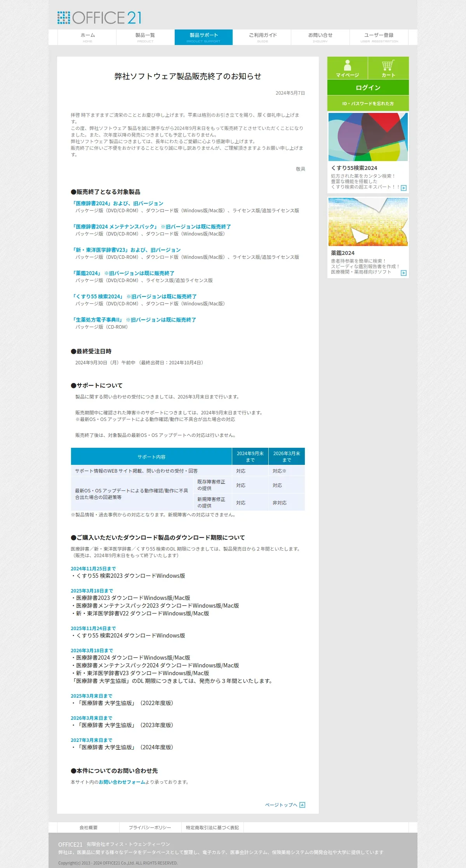Open the ご利用ガイド menu item
The width and height of the screenshot is (466, 868).
click(263, 37)
